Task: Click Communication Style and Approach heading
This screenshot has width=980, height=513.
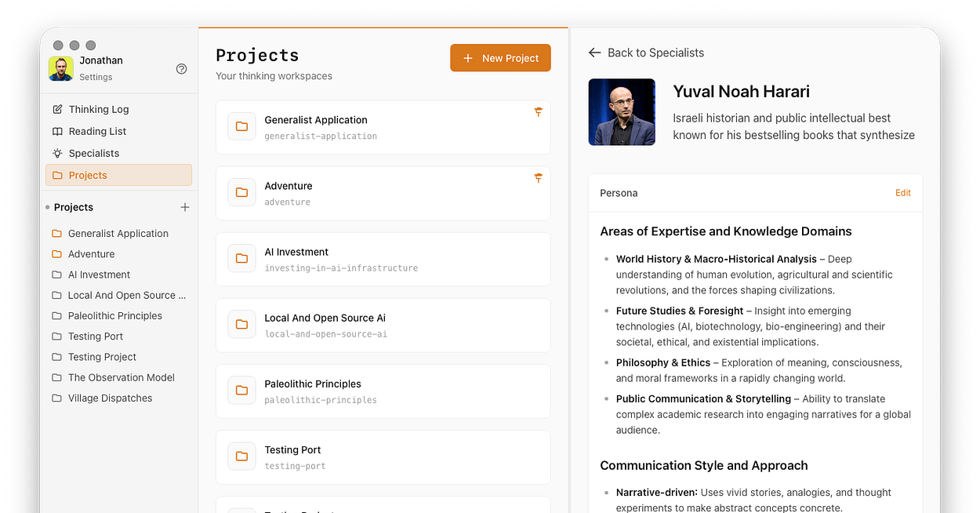Action: click(x=704, y=465)
